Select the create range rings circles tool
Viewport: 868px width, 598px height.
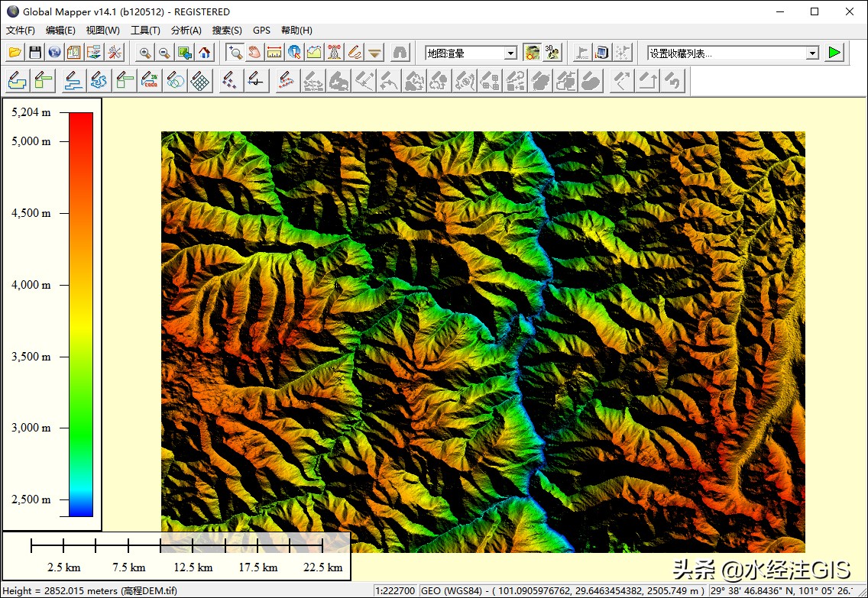(x=175, y=81)
